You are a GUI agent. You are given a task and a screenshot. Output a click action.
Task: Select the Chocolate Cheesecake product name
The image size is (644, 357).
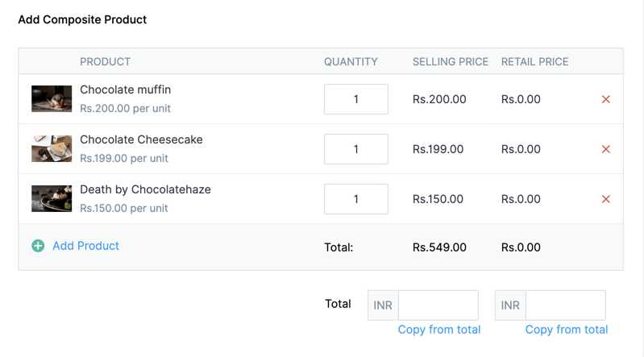pos(141,139)
